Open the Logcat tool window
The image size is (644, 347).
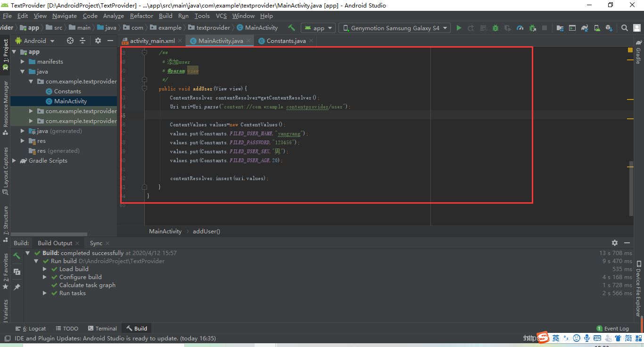pyautogui.click(x=31, y=329)
